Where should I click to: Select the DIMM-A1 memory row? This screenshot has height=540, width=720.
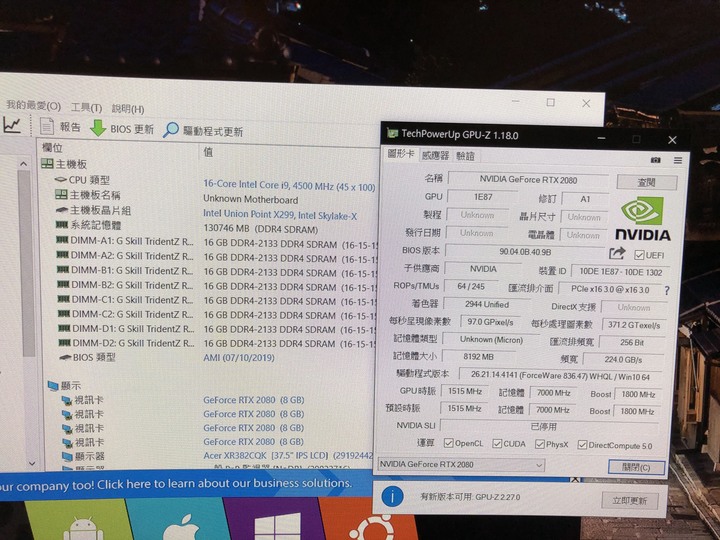pyautogui.click(x=125, y=241)
